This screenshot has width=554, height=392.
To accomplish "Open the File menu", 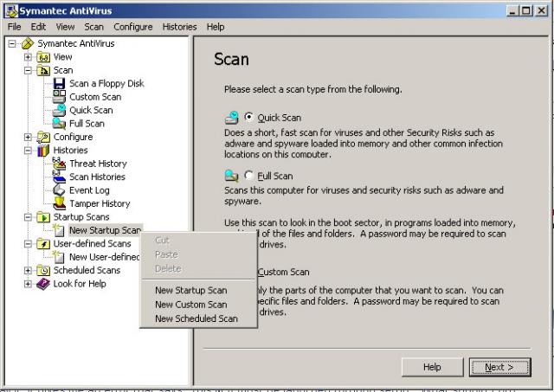I will (x=15, y=27).
